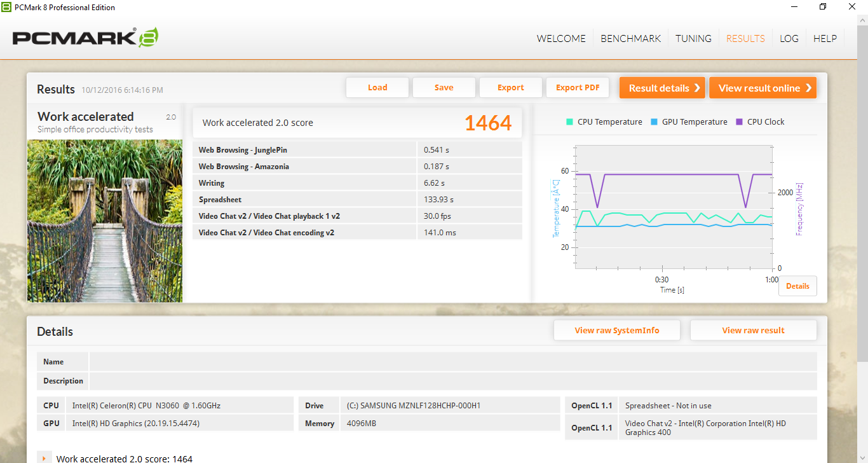This screenshot has height=463, width=868.
Task: Click the Video Chat v2 OpenCL device text
Action: pyautogui.click(x=705, y=428)
